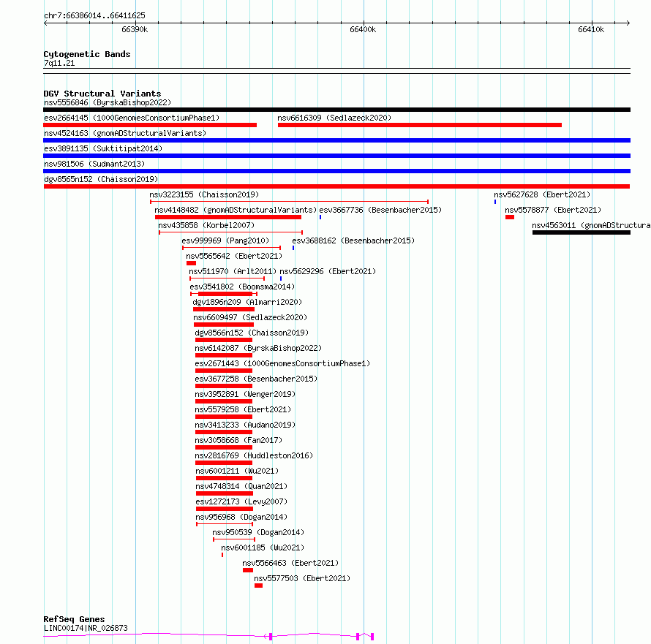Select nsv6142087 (ByrskaBishop2022) label
Viewport: 651px width, 644px height.
258,348
